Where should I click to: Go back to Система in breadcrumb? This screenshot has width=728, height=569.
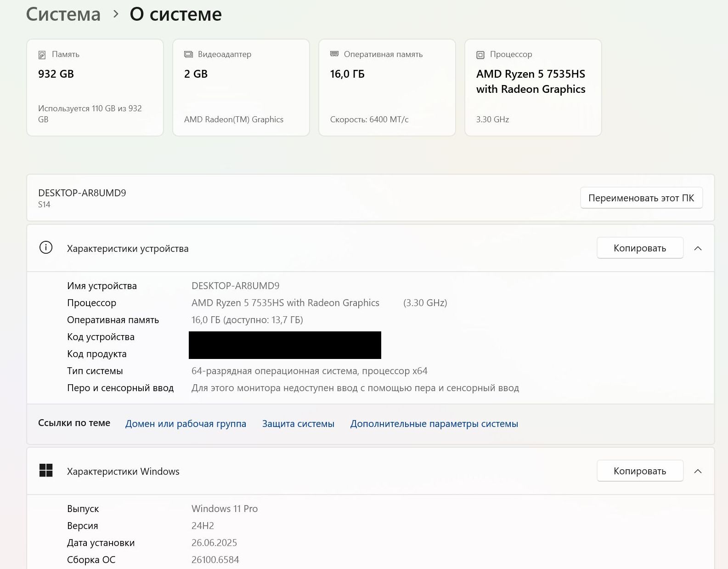63,14
